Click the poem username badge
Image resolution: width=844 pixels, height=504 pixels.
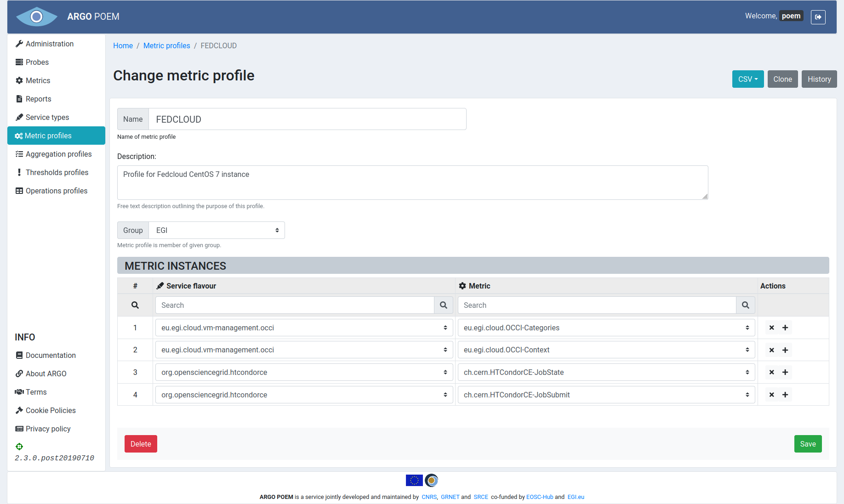[x=791, y=16]
